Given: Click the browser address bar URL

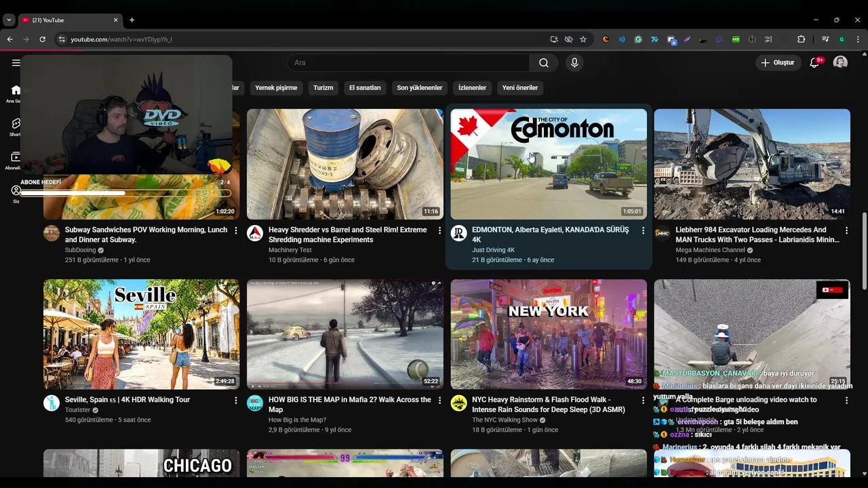Looking at the screenshot, I should click(x=121, y=39).
